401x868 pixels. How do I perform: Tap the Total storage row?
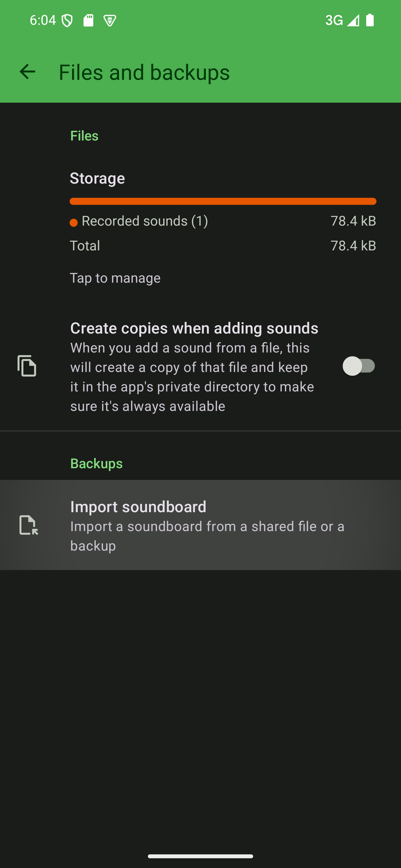pos(222,246)
